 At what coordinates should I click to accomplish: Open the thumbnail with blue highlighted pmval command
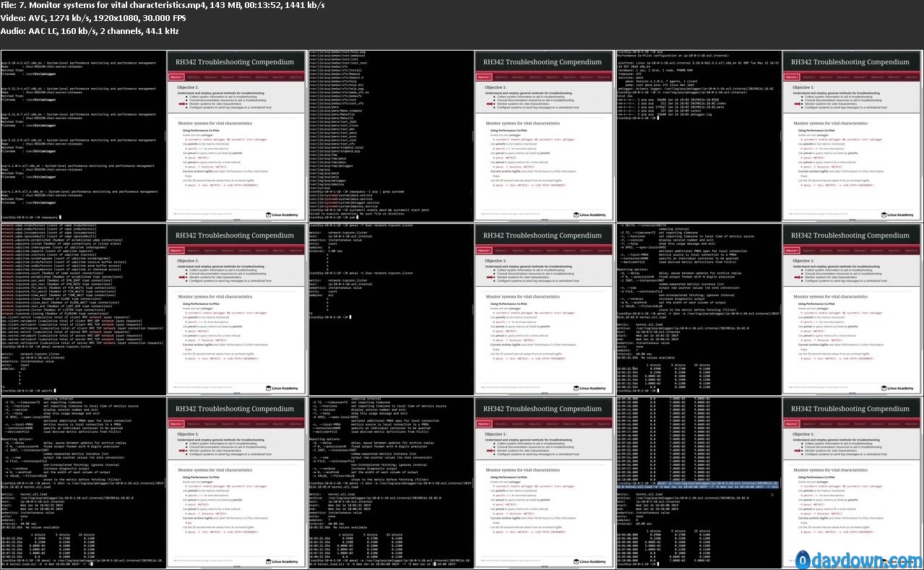697,483
